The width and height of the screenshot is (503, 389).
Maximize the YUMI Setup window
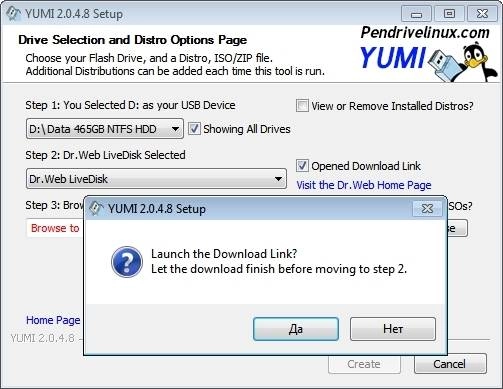coord(449,14)
